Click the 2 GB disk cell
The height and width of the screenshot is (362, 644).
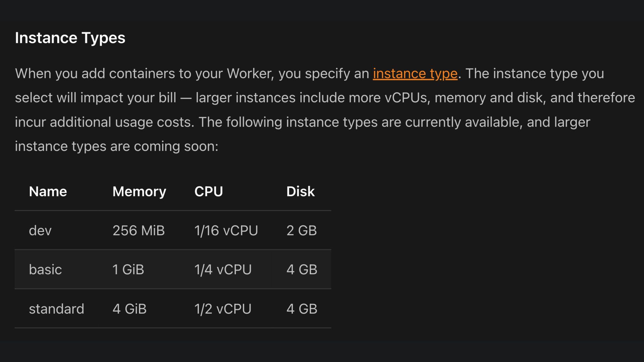[x=302, y=231]
